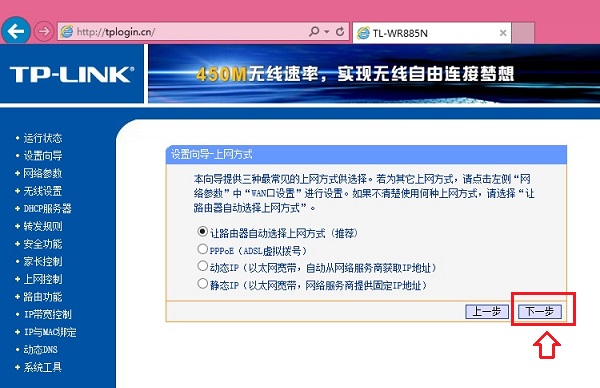Open 家长控制 in the sidebar

click(x=42, y=261)
